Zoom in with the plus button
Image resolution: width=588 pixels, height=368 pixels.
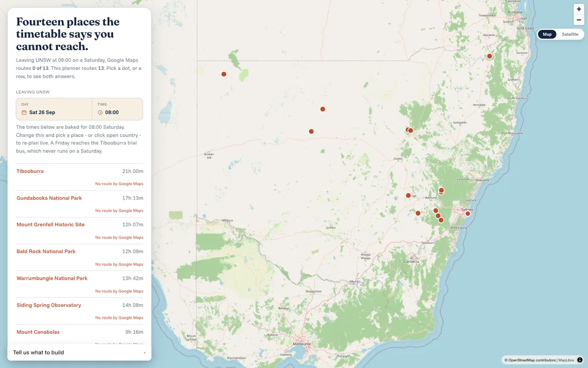579,9
